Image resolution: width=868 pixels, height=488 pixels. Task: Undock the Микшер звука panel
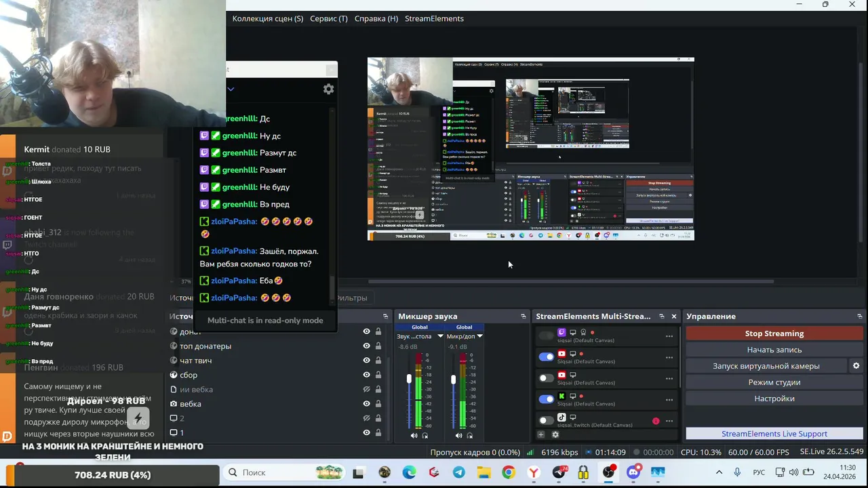(524, 317)
